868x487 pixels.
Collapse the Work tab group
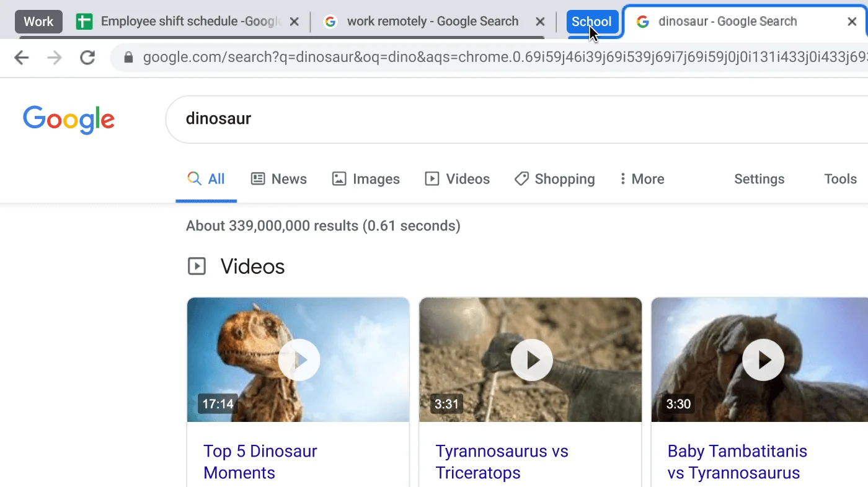38,22
